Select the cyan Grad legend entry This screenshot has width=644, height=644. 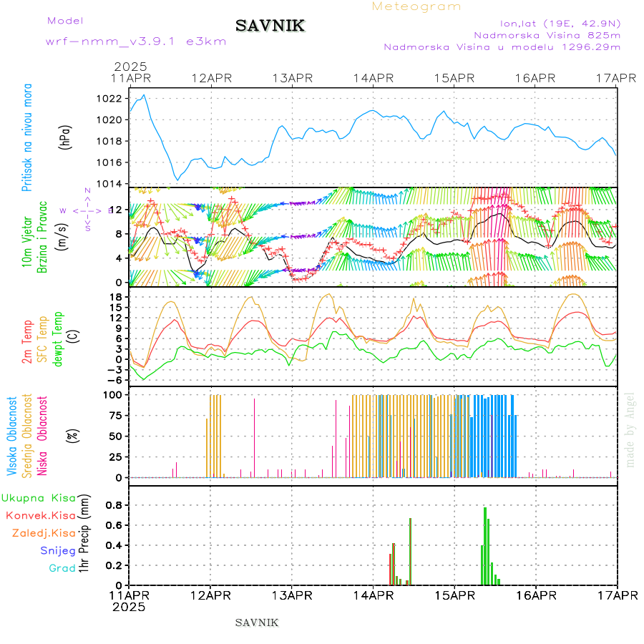click(x=62, y=568)
